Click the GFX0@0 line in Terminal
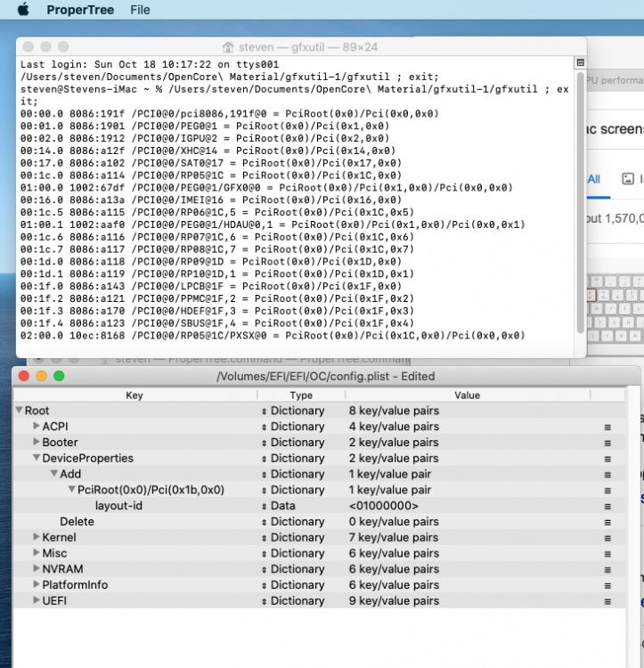Screen dimensions: 644x668 (266, 187)
